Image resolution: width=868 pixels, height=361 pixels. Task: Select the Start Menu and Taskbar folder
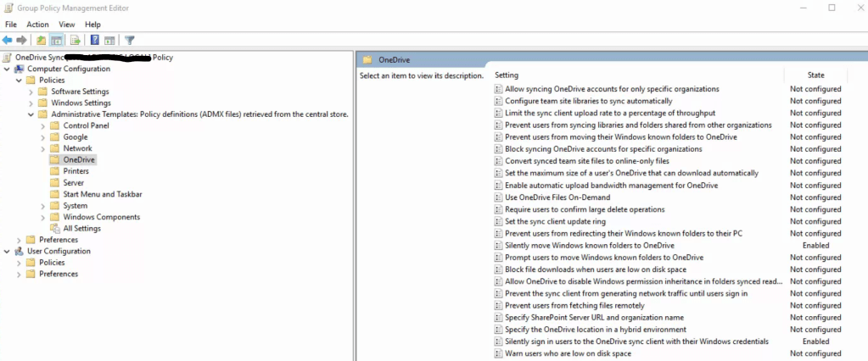[x=102, y=194]
